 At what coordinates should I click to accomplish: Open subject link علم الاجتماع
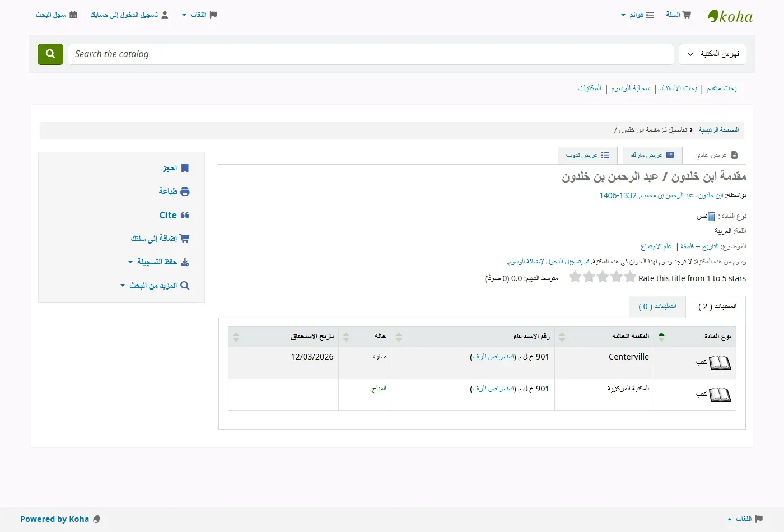coord(656,246)
